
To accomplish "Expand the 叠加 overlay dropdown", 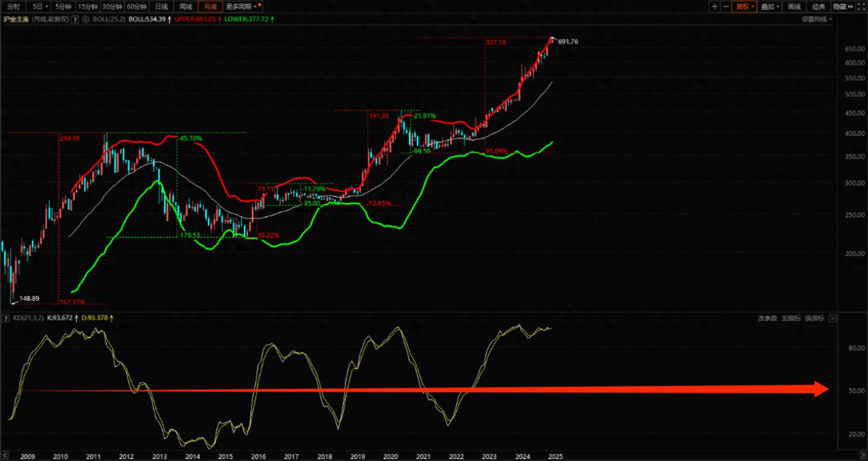I will 770,6.
